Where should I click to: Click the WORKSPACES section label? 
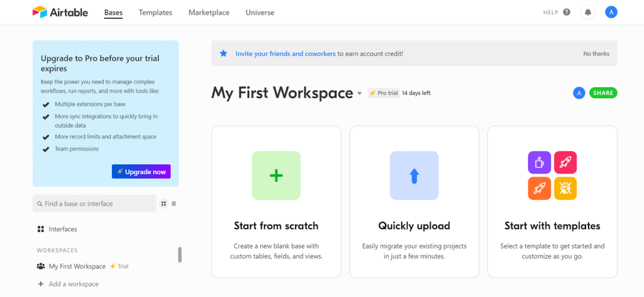point(57,250)
